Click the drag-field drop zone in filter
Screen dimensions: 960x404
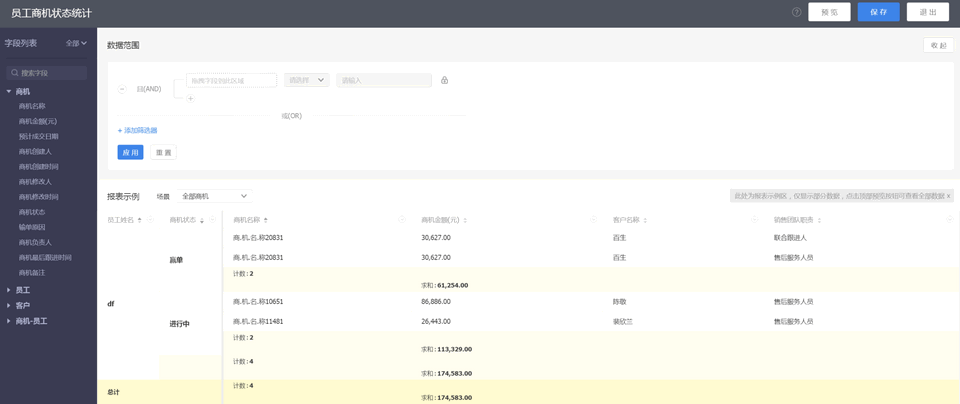tap(231, 80)
